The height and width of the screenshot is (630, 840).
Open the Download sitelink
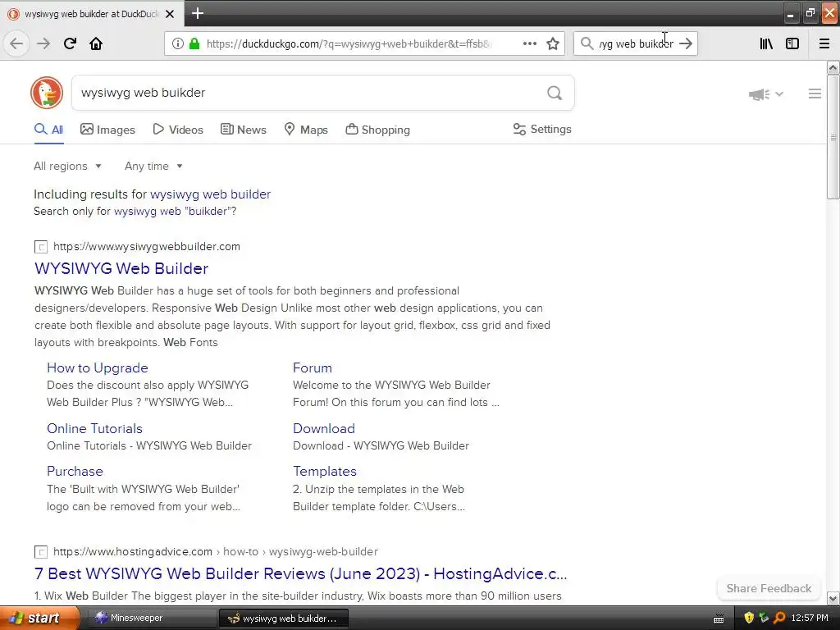[x=324, y=428]
